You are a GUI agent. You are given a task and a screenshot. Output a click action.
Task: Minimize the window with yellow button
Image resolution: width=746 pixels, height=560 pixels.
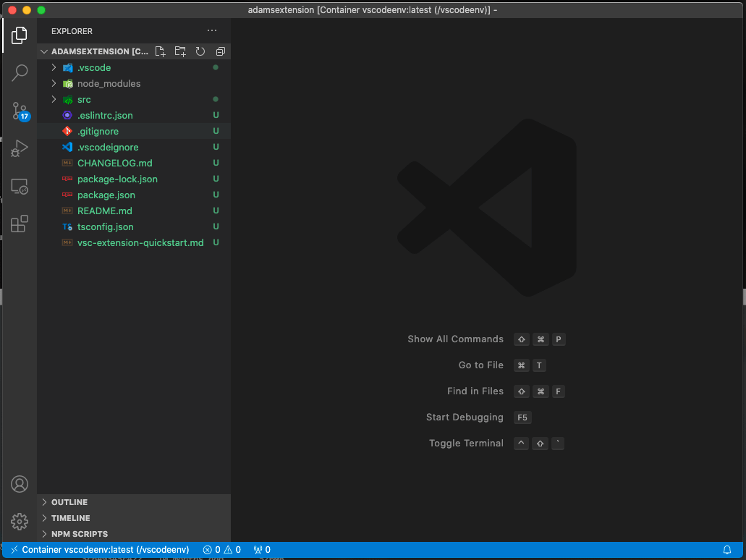[x=27, y=10]
